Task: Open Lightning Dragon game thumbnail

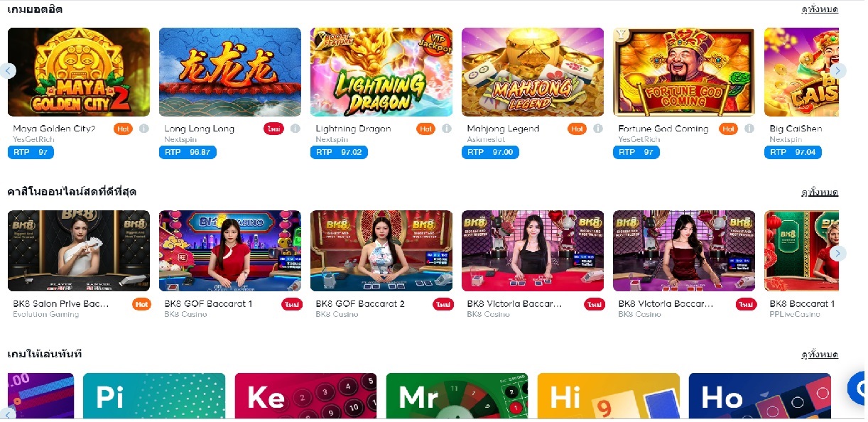Action: point(381,72)
